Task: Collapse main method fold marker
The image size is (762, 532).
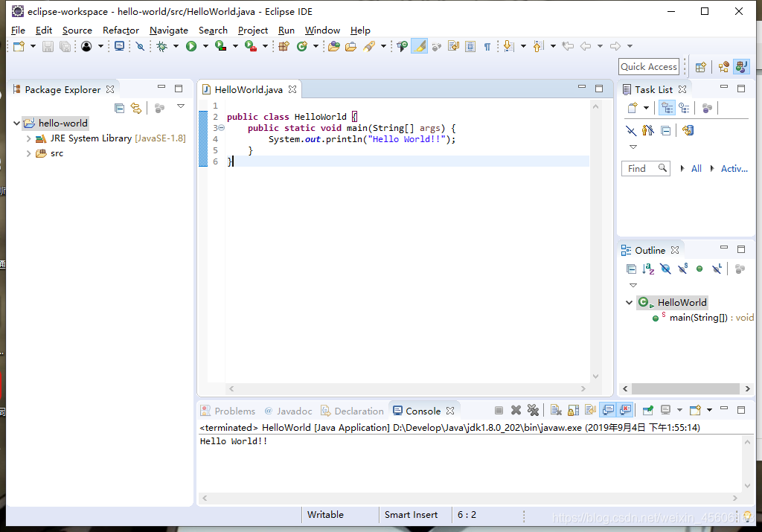Action: pos(221,128)
